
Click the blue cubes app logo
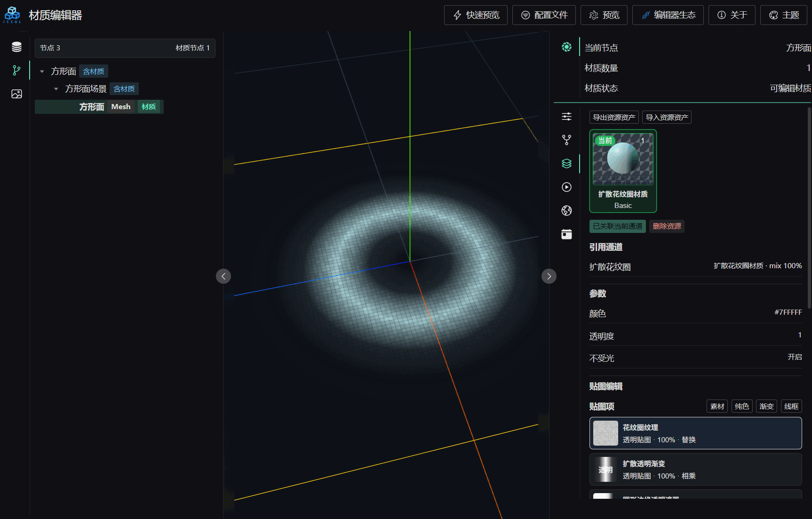(x=12, y=15)
